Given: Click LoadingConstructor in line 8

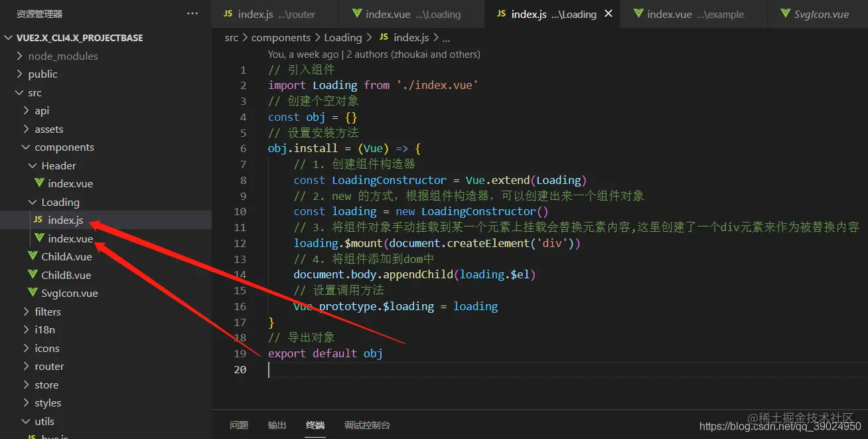Looking at the screenshot, I should [x=389, y=180].
